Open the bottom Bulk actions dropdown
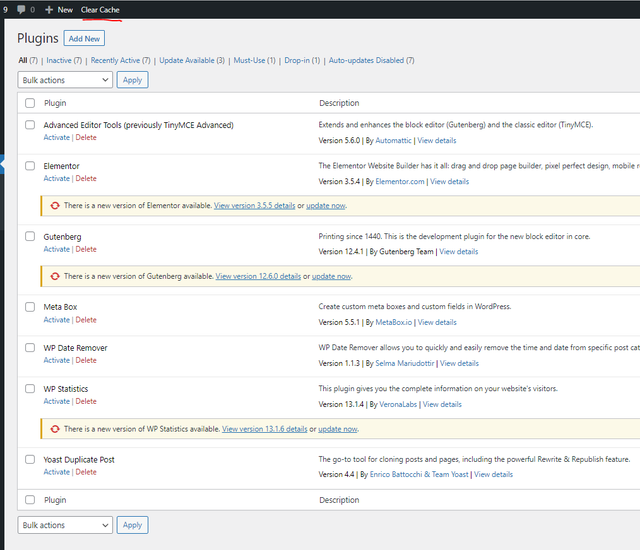The height and width of the screenshot is (550, 640). tap(65, 525)
